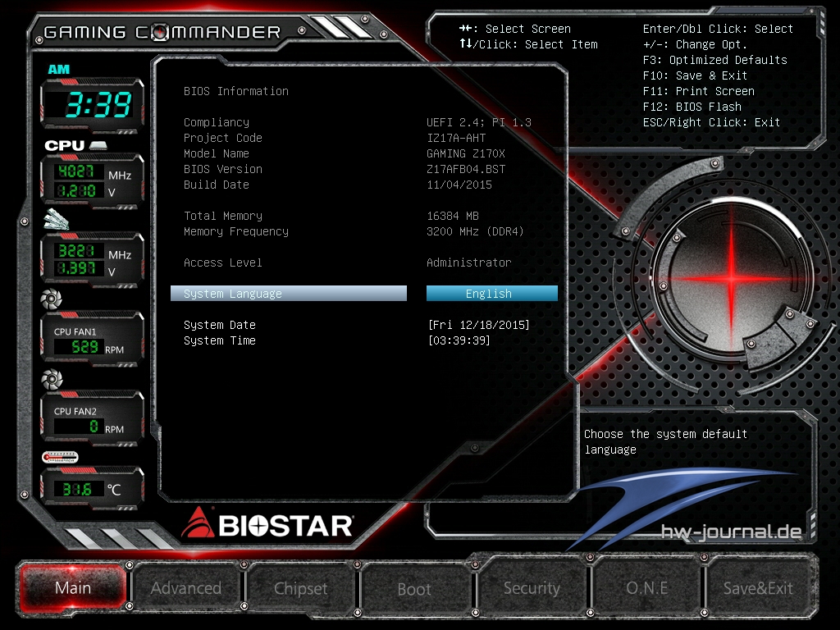Click the Project Code label
The image size is (840, 630).
pos(223,138)
